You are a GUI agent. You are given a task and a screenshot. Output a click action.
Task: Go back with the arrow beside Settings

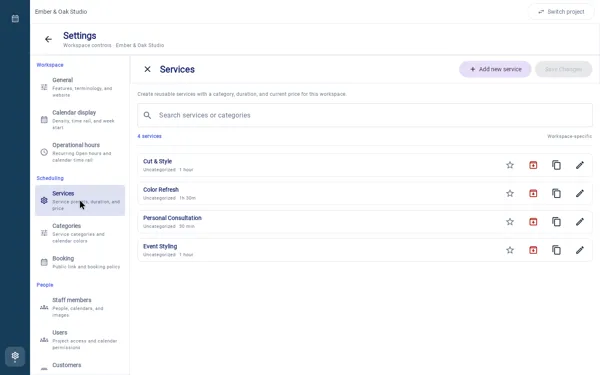tap(48, 39)
